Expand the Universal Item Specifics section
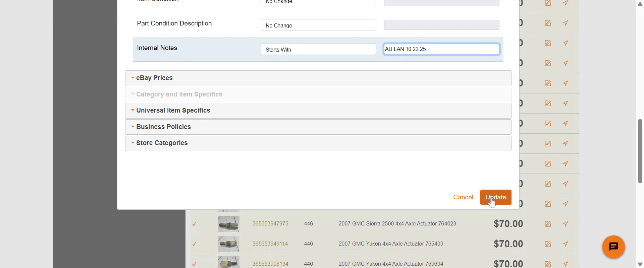 tap(318, 111)
